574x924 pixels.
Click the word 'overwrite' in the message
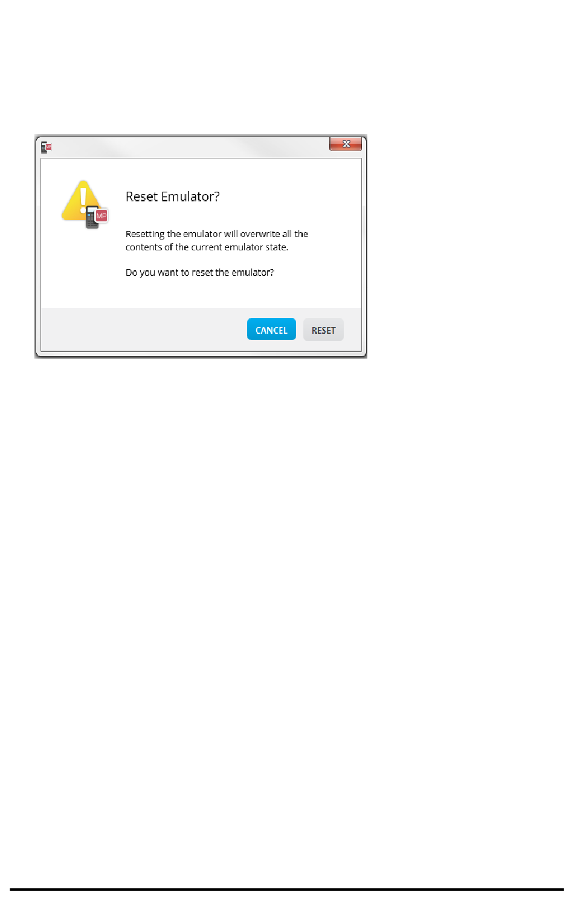coord(260,234)
